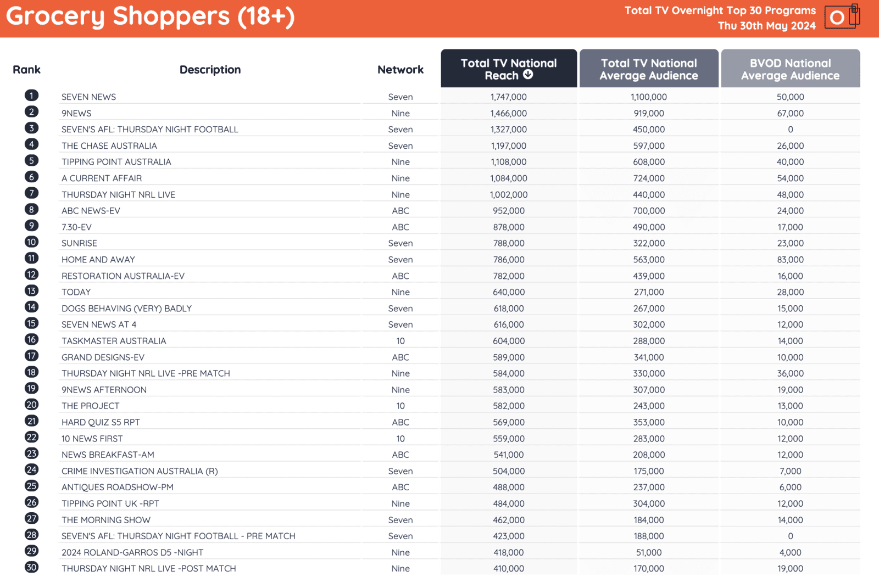879x588 pixels.
Task: Click rank 6 badge beside A Current Affair
Action: pos(32,177)
